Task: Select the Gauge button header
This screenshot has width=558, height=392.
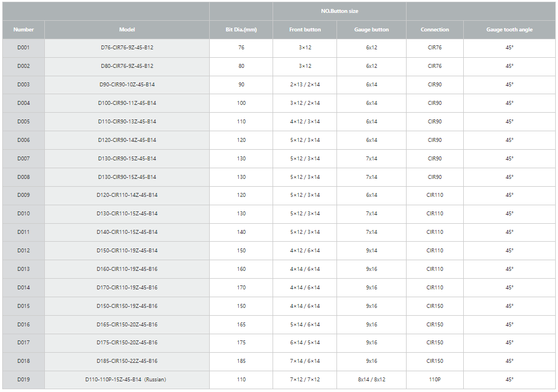Action: [x=371, y=30]
